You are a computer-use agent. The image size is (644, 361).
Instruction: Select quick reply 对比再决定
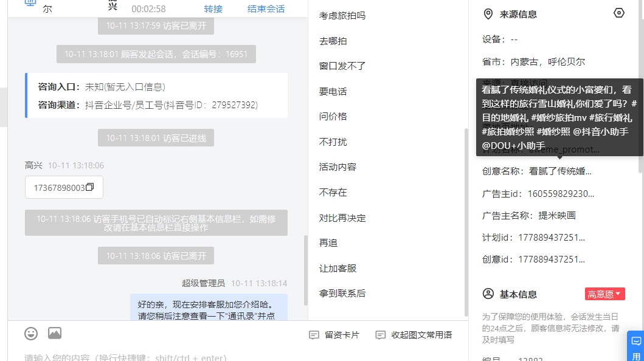[342, 218]
